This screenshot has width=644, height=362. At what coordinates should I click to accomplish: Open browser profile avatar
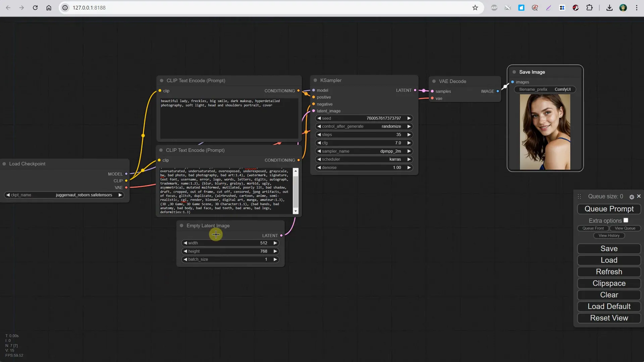pos(623,8)
